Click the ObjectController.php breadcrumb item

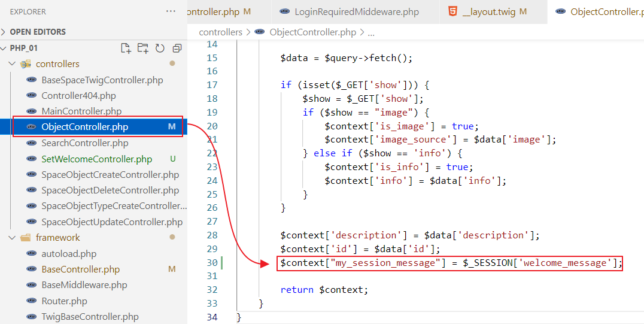coord(312,32)
